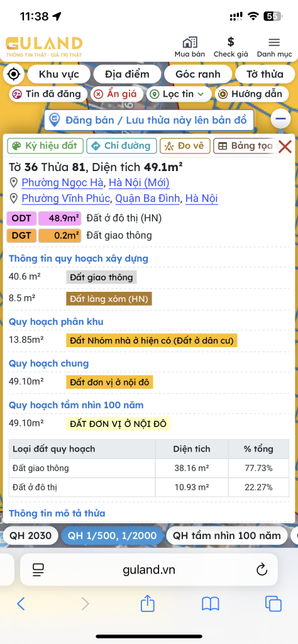Viewport: 298px width, 644px height.
Task: Open the Khu vực area selector
Action: (x=58, y=74)
